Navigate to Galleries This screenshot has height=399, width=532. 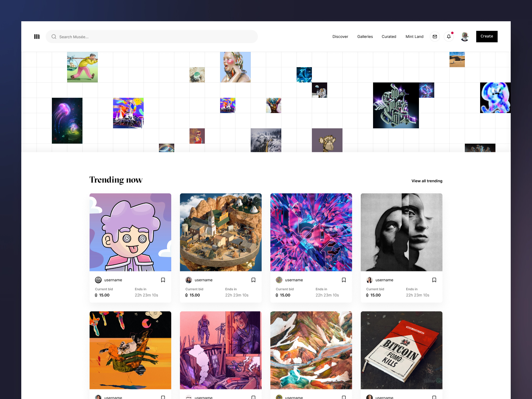[x=365, y=37]
